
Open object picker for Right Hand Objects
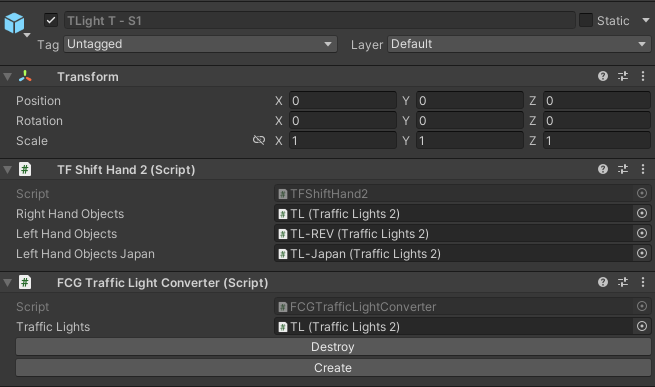point(642,213)
